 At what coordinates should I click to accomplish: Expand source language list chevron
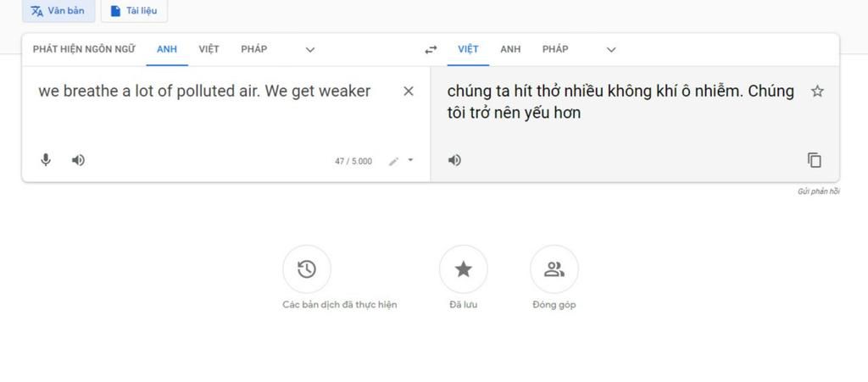coord(310,50)
